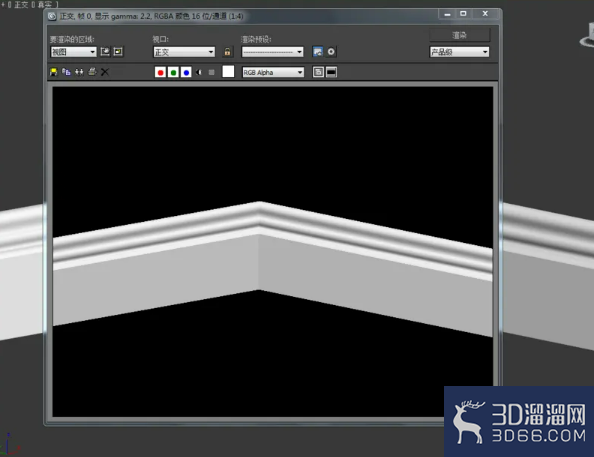Click the Render (渲染) button

460,35
